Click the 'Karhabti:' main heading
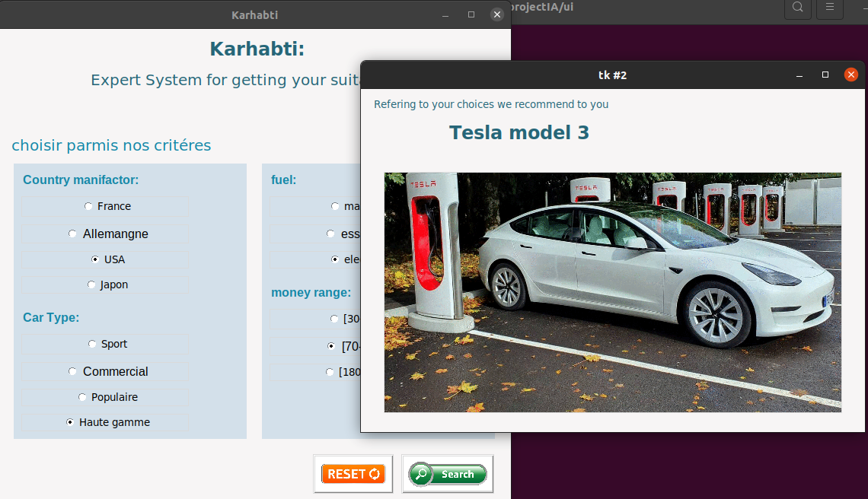 tap(257, 49)
